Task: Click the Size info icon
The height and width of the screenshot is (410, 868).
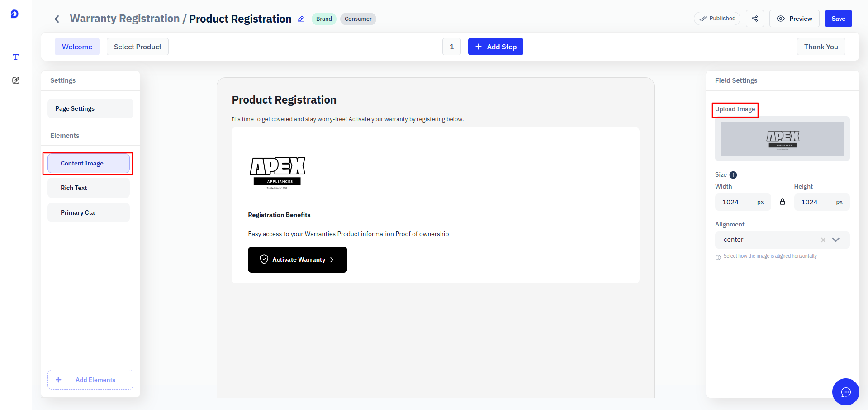Action: (733, 175)
